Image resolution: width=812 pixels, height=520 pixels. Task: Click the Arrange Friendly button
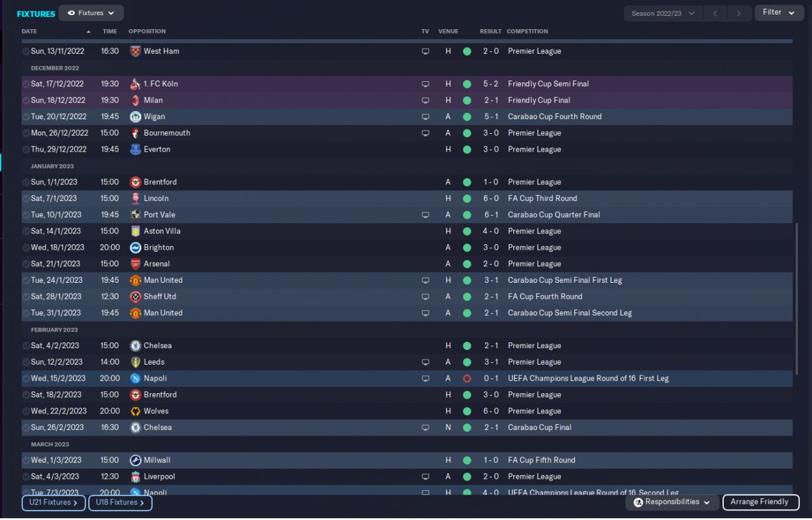759,502
